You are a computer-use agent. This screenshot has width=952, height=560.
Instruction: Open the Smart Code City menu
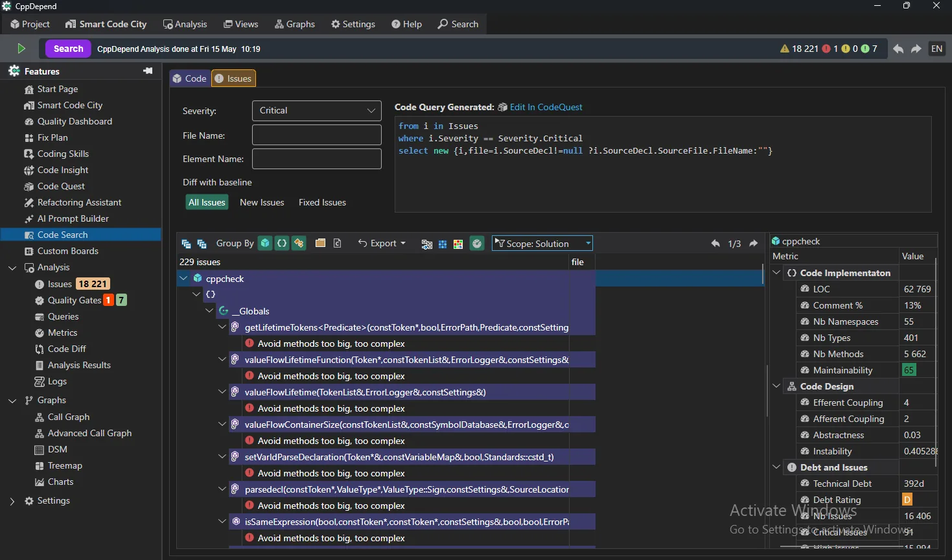106,24
